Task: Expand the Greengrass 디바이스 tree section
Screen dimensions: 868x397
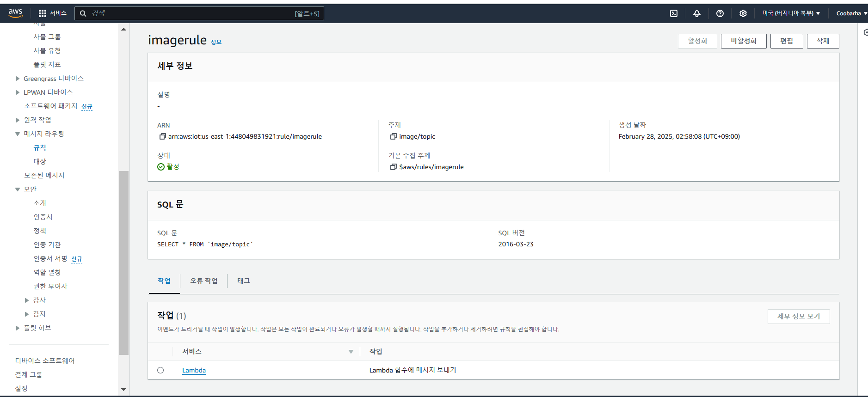Action: coord(18,79)
